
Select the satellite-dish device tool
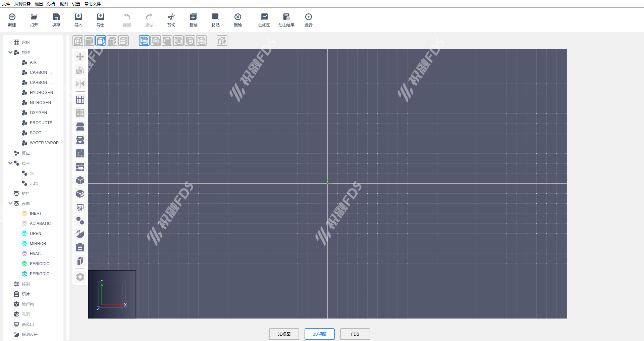pyautogui.click(x=80, y=234)
